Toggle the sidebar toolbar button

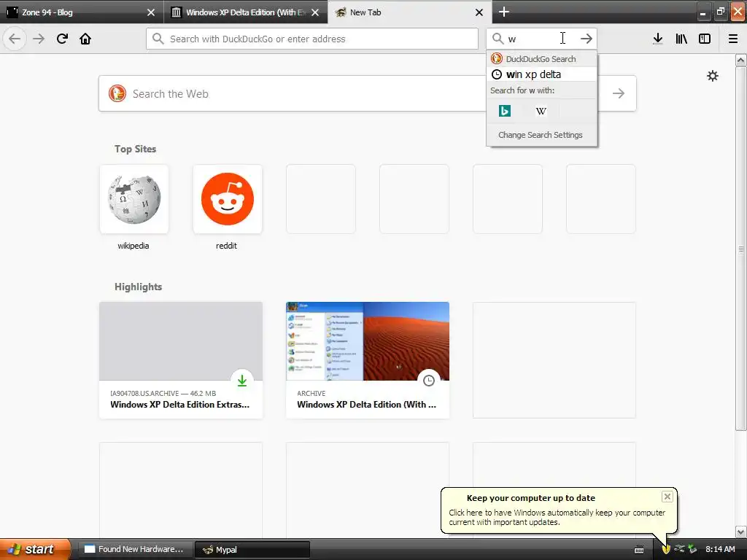pos(705,39)
